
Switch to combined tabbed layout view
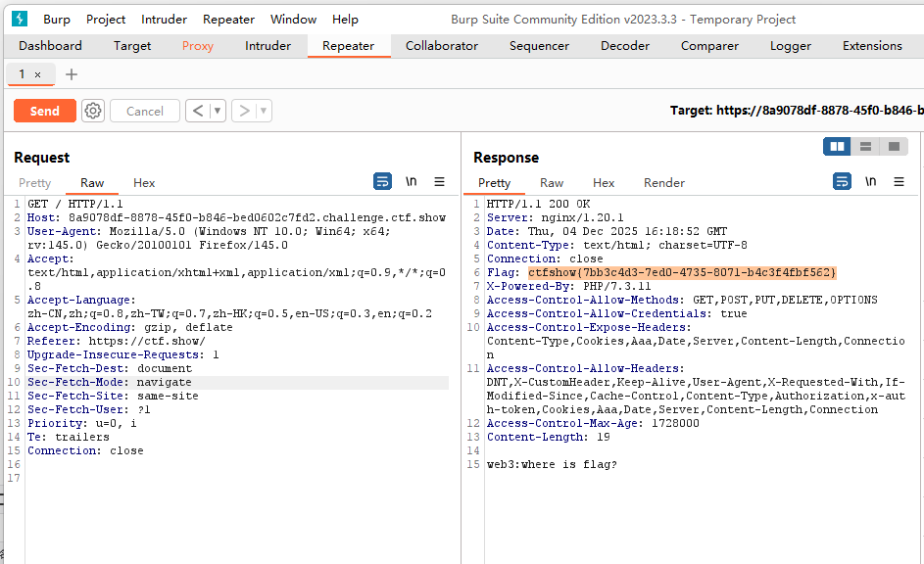[x=893, y=147]
